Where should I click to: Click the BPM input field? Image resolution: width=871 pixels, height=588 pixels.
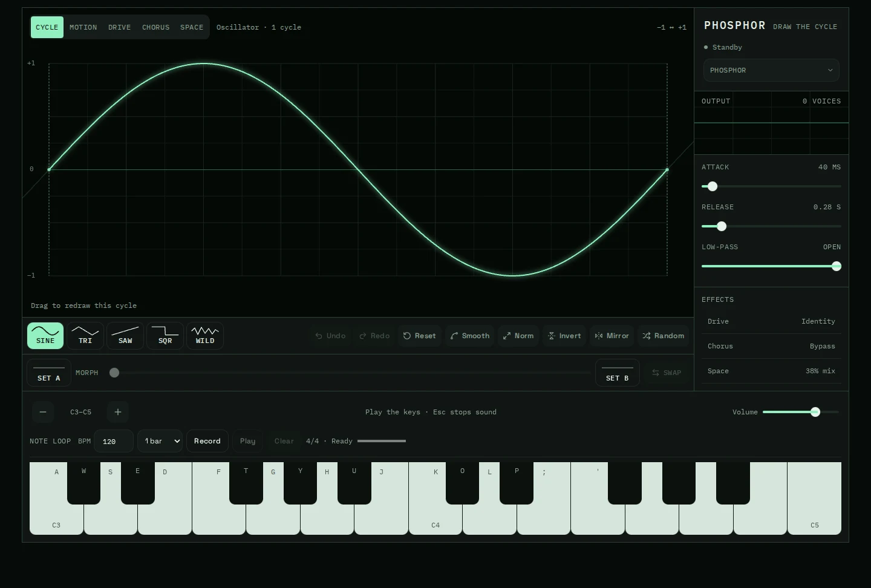click(x=114, y=441)
